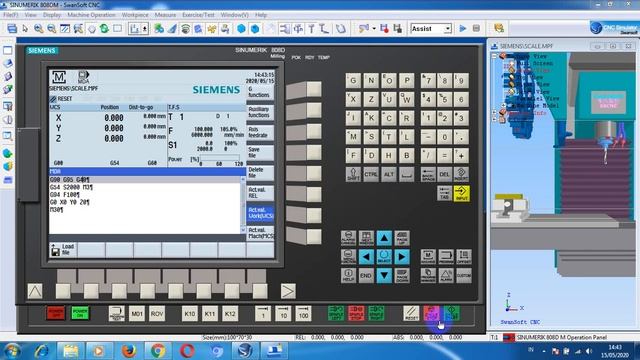Click the INSERT key on the keypad
Image resolution: width=640 pixels, height=360 pixels.
pyautogui.click(x=461, y=174)
